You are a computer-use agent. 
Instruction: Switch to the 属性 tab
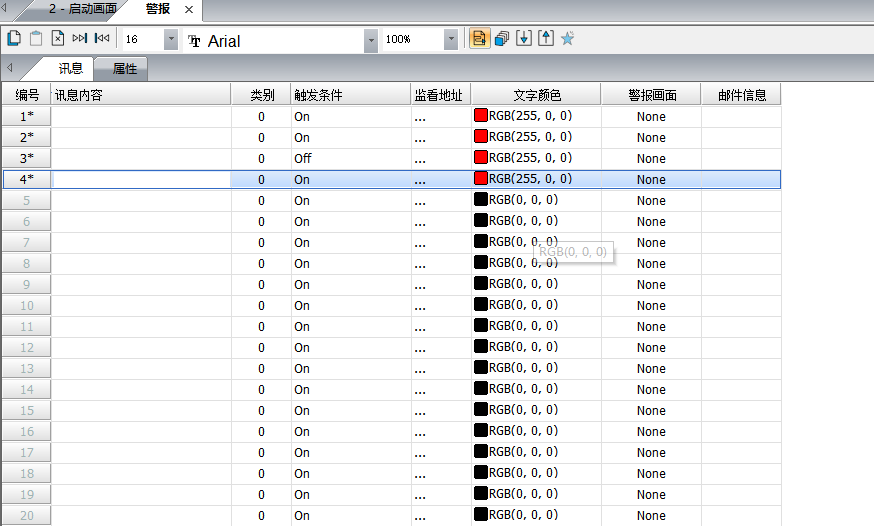(x=125, y=69)
